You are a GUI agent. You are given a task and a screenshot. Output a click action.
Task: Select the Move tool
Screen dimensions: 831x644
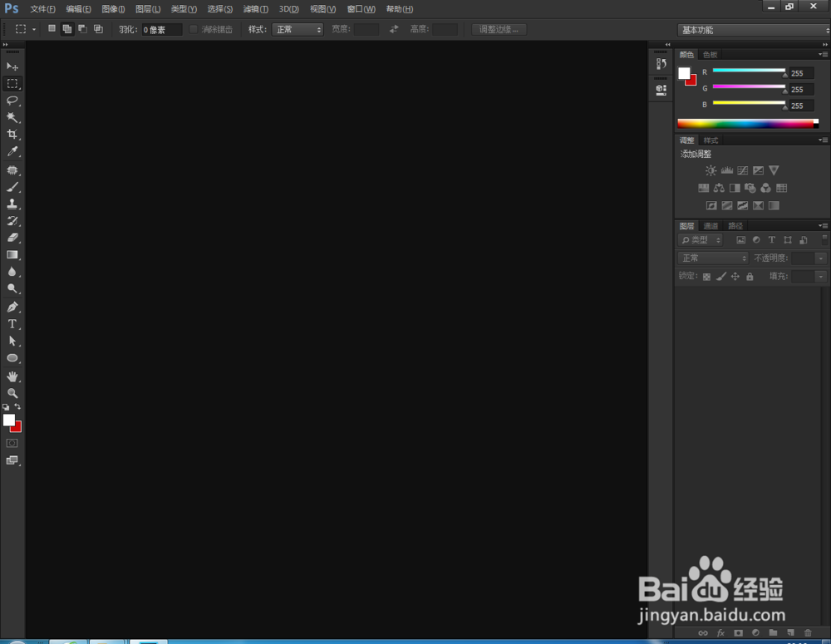[x=12, y=66]
